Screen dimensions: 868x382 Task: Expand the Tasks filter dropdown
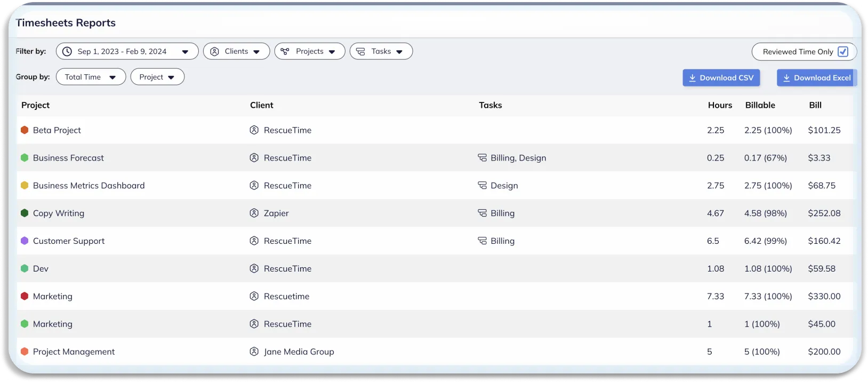381,51
